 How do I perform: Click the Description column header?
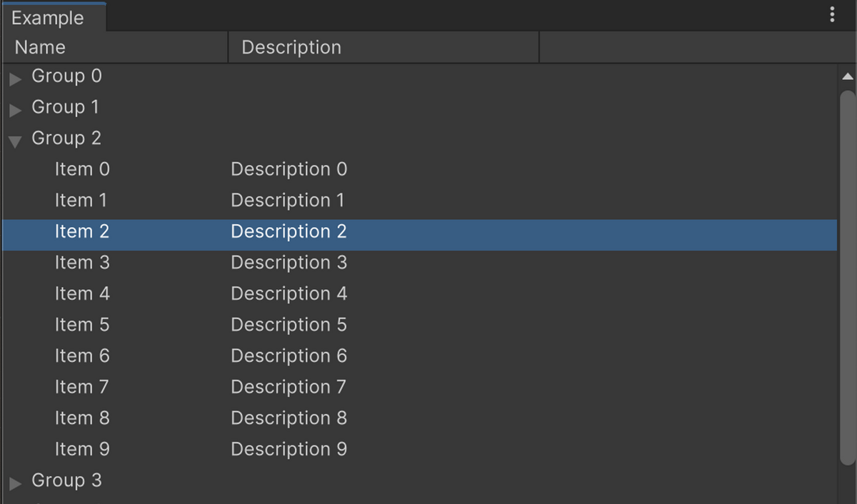pos(291,47)
